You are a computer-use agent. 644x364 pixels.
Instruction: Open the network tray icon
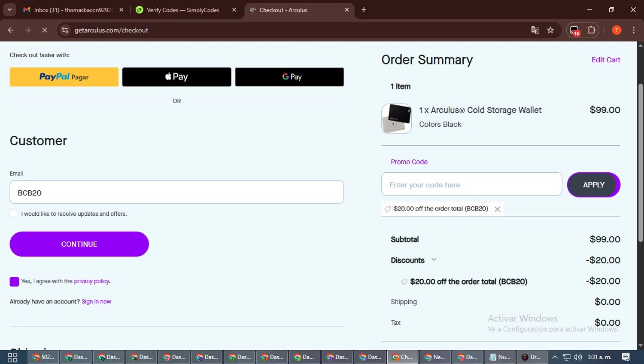pos(566,357)
